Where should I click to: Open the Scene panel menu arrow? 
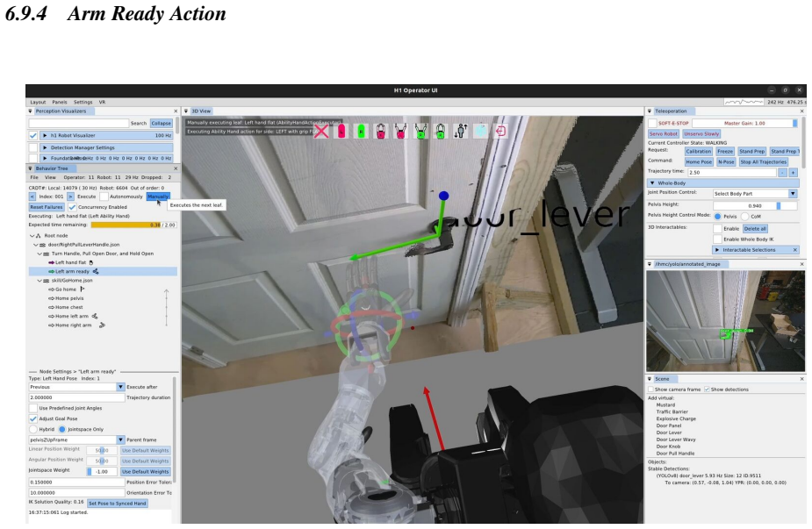pos(650,379)
